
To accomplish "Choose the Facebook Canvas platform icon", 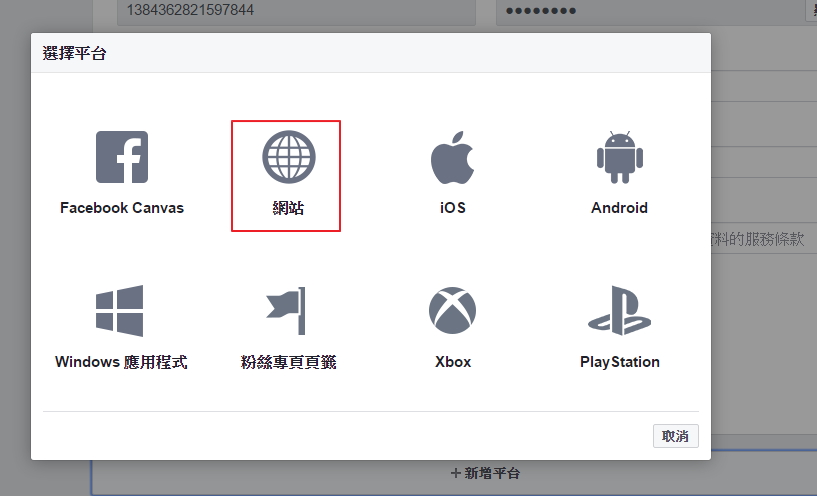I will point(122,157).
